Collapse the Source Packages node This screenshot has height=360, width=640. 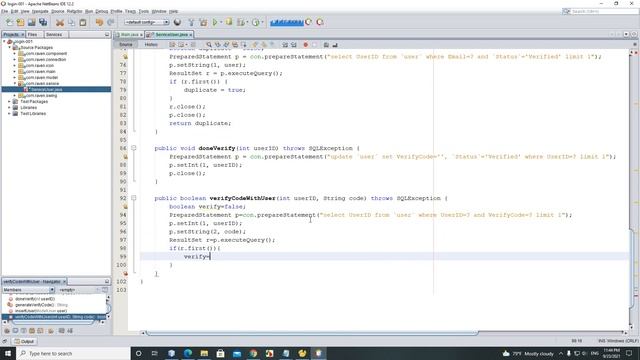click(10, 47)
